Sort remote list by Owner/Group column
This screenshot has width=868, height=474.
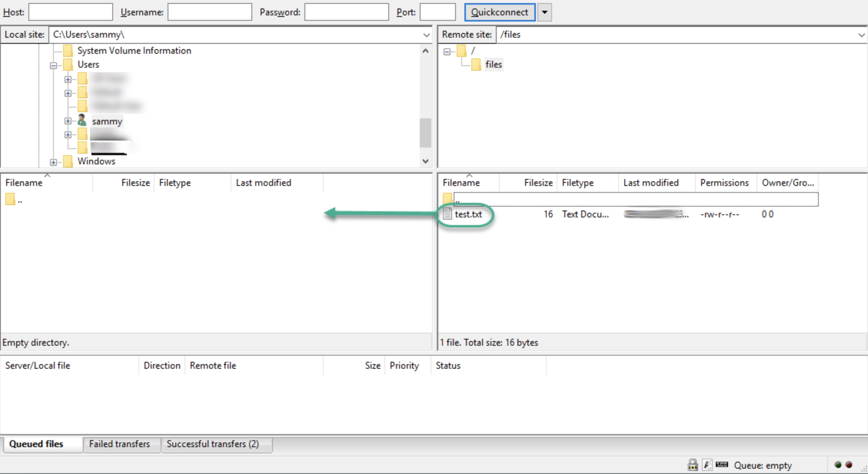(788, 182)
